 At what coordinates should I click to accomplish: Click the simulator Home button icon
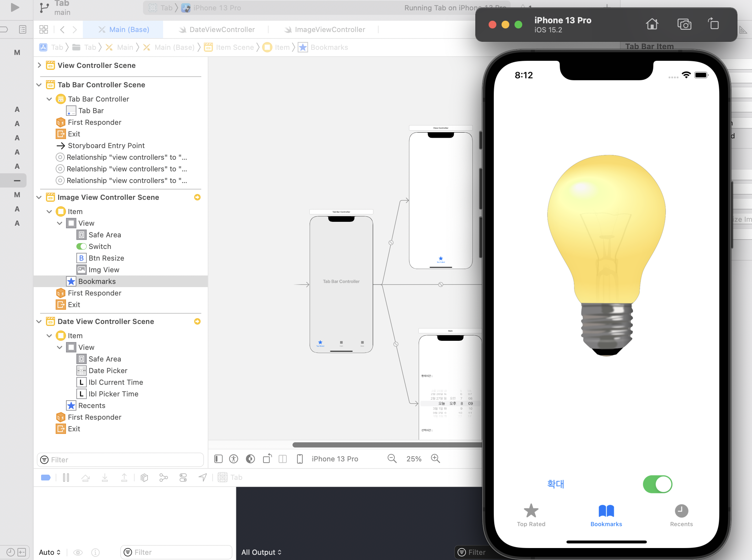click(652, 24)
